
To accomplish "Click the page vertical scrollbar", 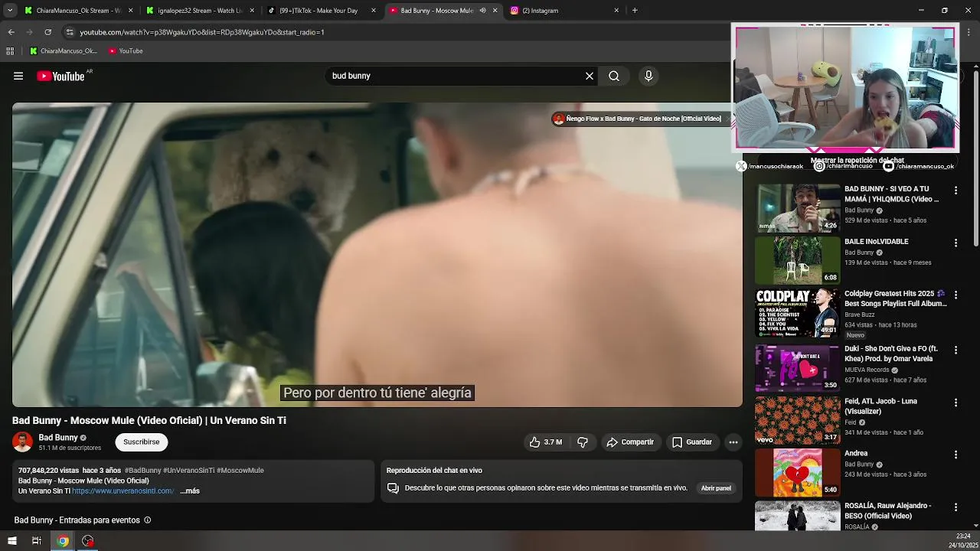I will [976, 158].
